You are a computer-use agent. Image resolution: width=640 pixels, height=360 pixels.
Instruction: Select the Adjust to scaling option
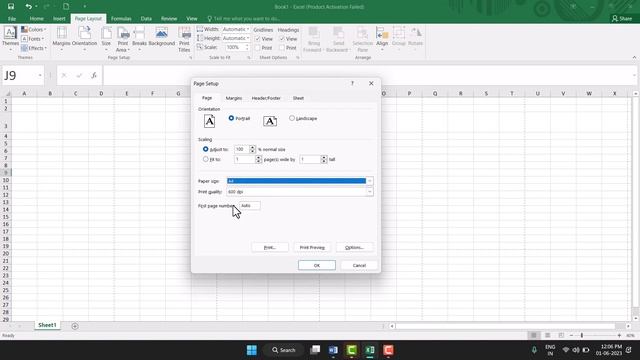point(206,149)
